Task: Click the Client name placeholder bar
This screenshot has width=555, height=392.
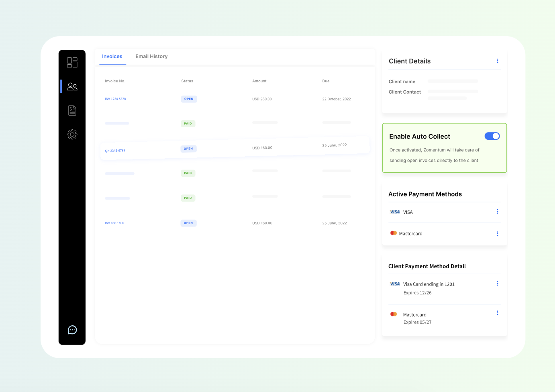Action: [x=453, y=81]
